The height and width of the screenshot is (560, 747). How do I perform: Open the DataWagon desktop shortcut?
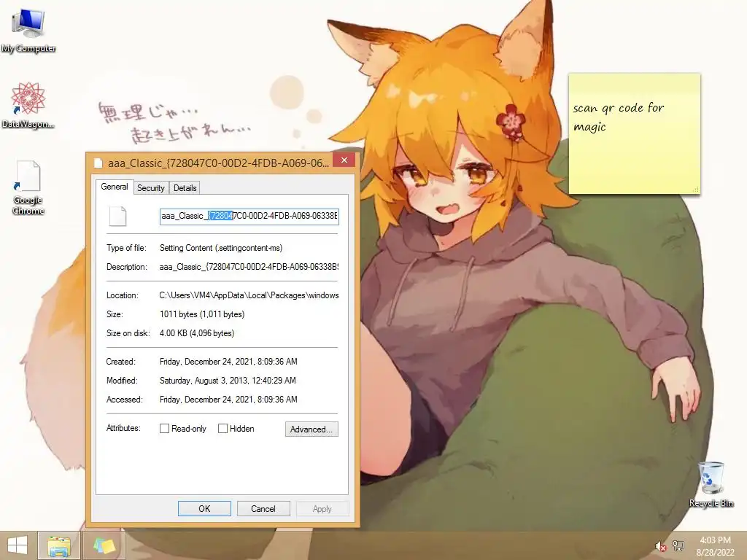[x=28, y=105]
